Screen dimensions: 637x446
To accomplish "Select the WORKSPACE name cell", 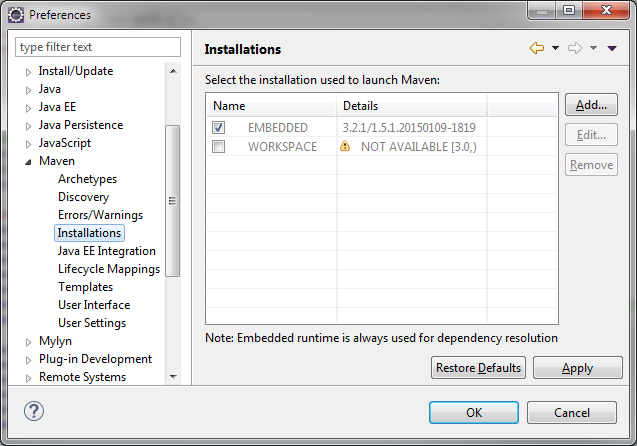I will click(282, 146).
